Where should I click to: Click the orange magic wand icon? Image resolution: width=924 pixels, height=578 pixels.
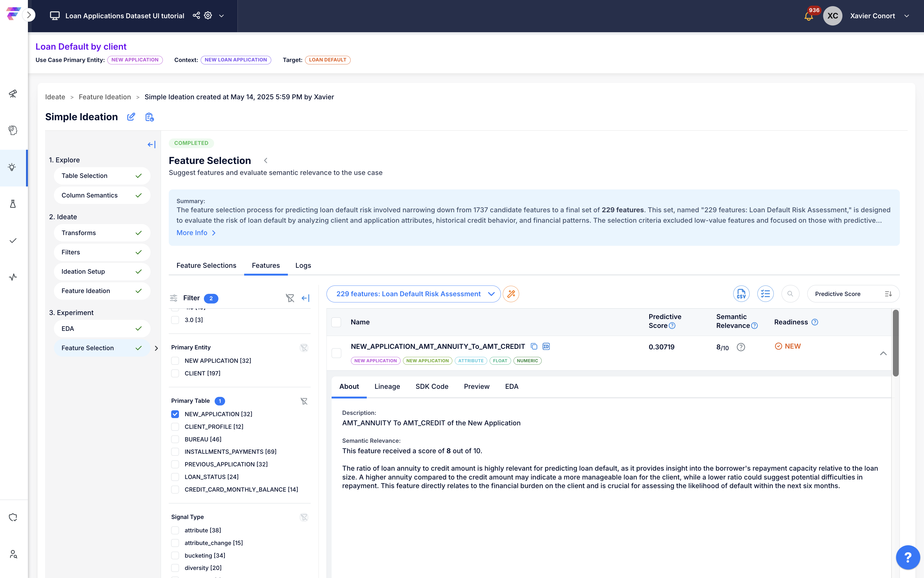click(x=511, y=294)
